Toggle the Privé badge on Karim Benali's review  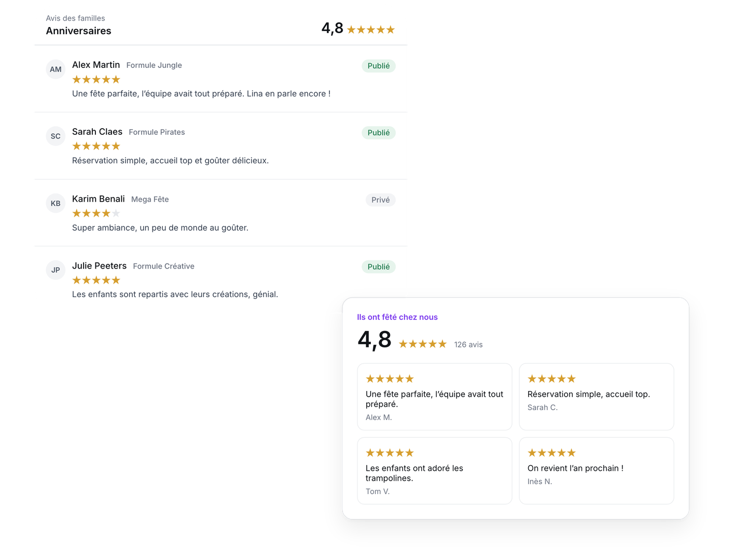(x=380, y=200)
